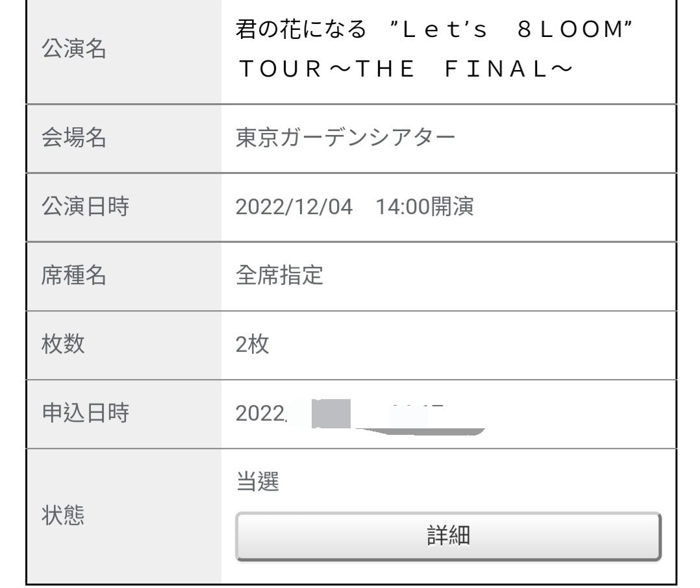
Task: Select the 2022/12/04 14:00開演 date text
Action: [x=355, y=207]
